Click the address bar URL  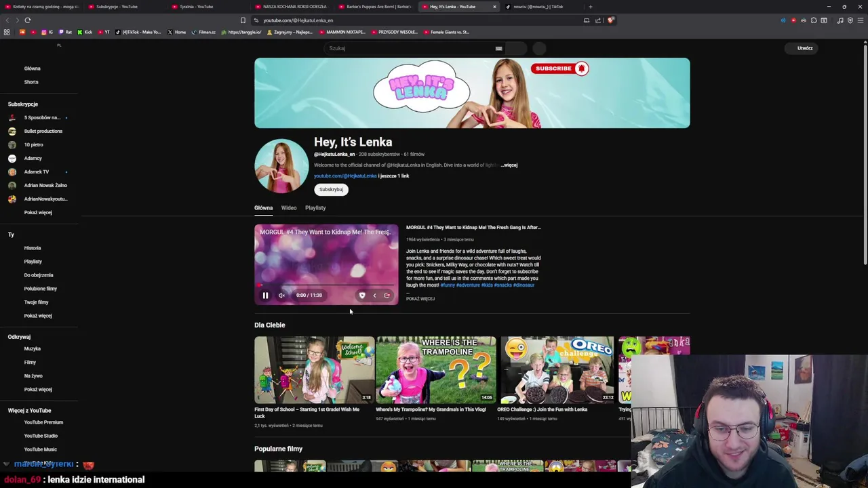point(298,20)
